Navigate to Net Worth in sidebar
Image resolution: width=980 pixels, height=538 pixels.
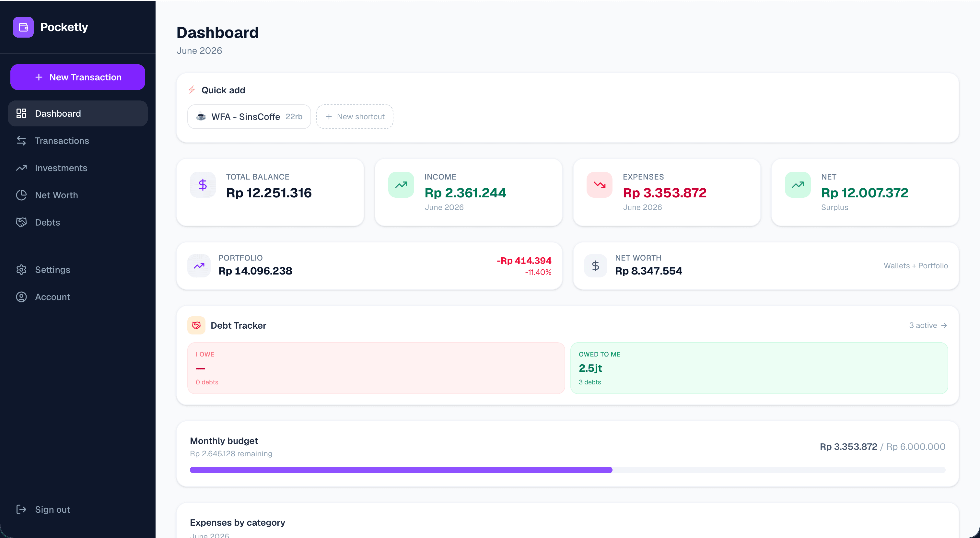point(77,195)
